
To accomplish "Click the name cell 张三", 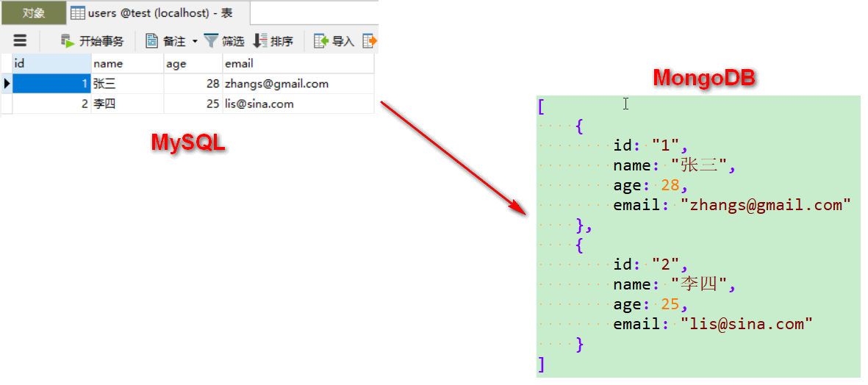I will [127, 84].
